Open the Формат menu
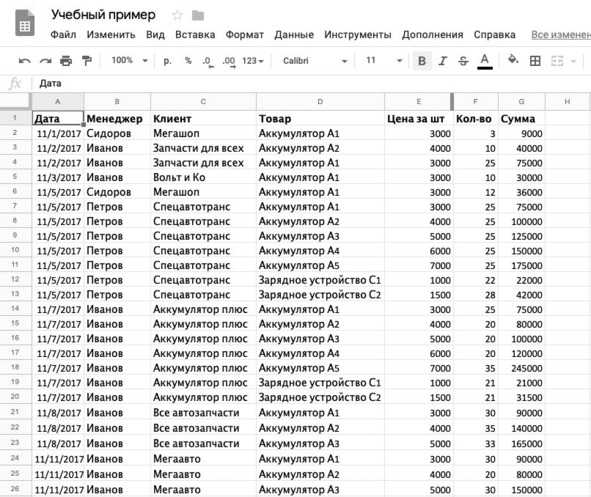591x497 pixels. click(245, 35)
